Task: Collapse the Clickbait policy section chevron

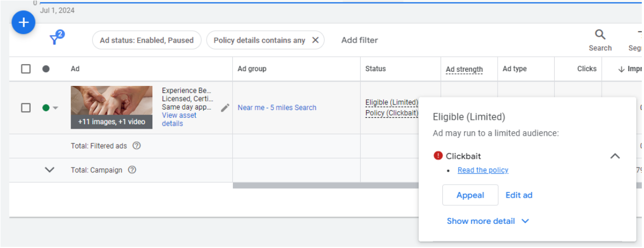Action: click(x=615, y=156)
